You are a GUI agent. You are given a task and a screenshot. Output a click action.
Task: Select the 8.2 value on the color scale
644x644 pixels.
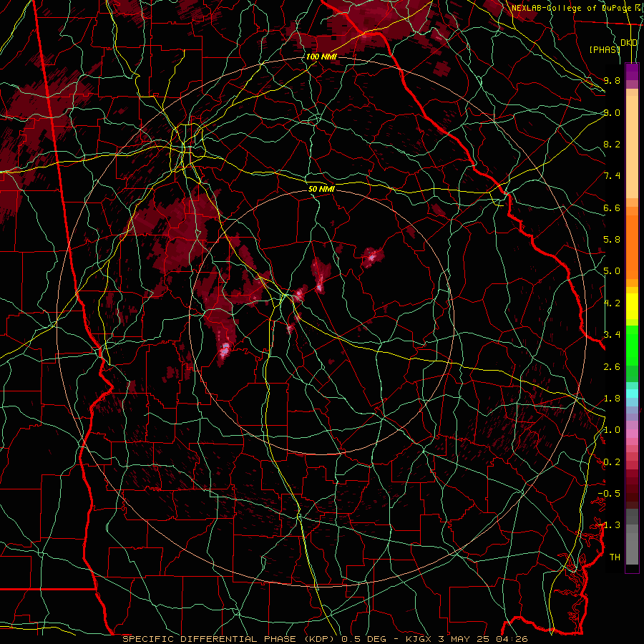click(612, 144)
